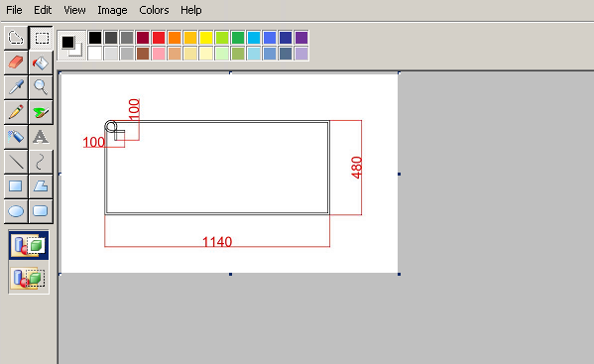
Task: Open the File menu
Action: [14, 10]
